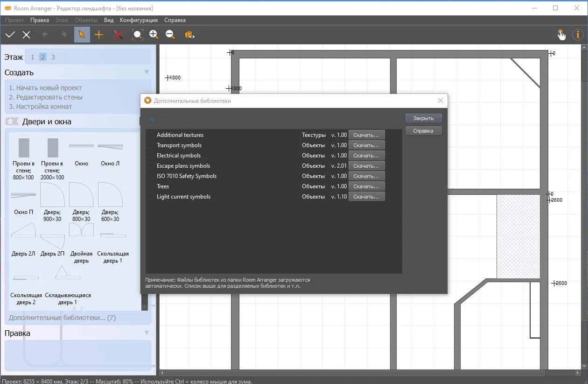Zoom in with the plus magnifier

click(x=154, y=35)
